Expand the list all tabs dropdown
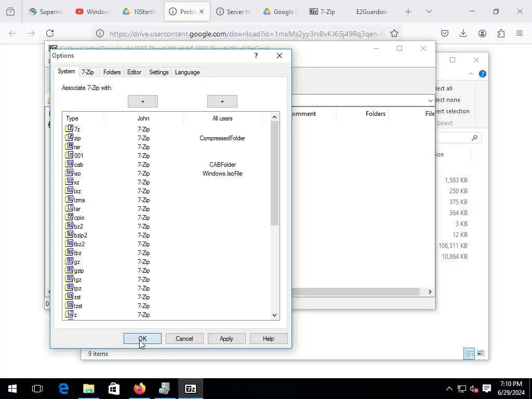532x399 pixels. 429,11
